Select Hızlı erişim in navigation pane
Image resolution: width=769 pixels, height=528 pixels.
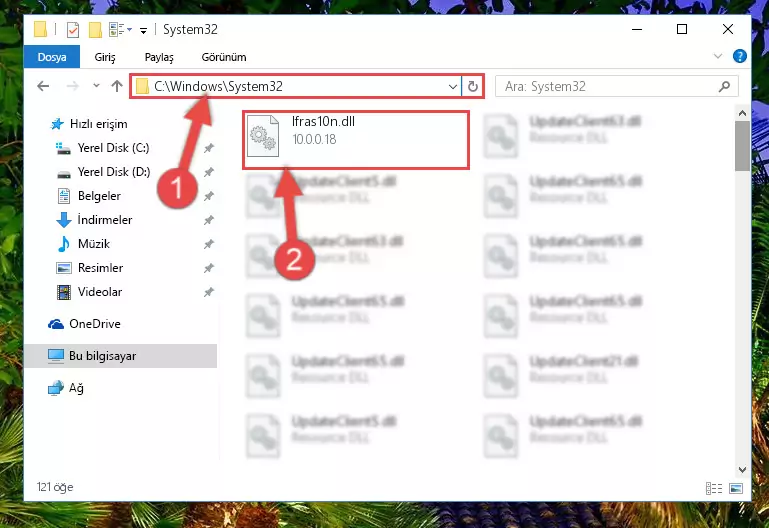tap(99, 124)
